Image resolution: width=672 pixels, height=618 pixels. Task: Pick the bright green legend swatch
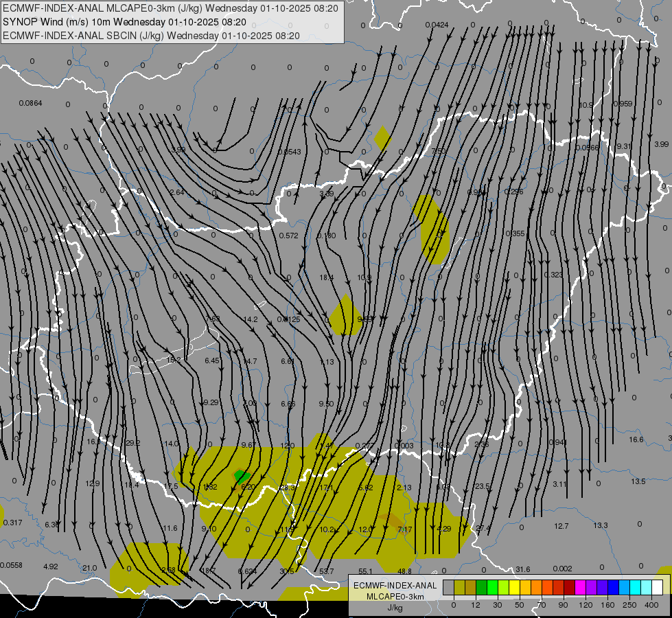pos(492,587)
